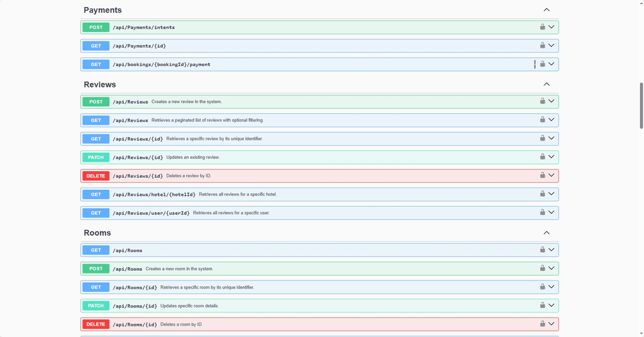Click lock icon on GET /api/Reviews/hotel/{hotelId}
Viewport: 644px width, 337px height.
point(542,194)
